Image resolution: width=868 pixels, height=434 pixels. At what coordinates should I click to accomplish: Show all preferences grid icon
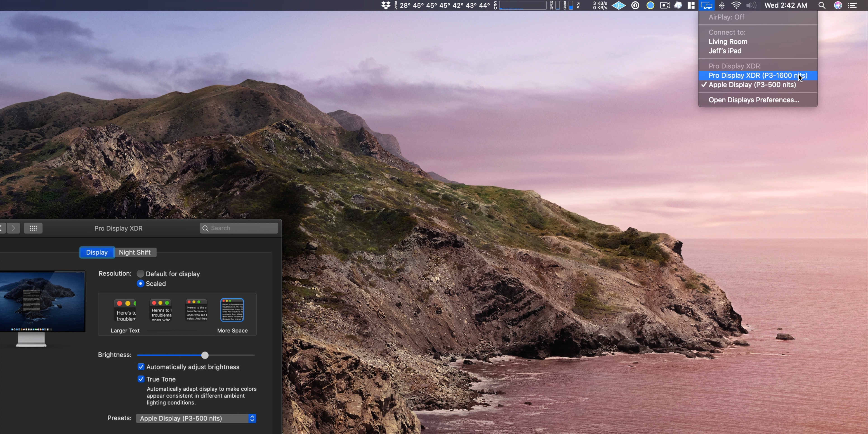(x=33, y=228)
